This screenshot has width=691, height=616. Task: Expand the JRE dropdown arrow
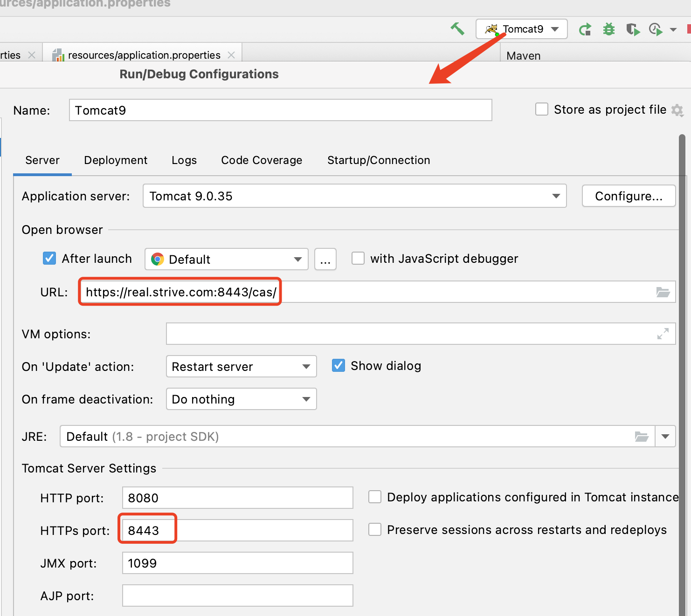tap(665, 436)
